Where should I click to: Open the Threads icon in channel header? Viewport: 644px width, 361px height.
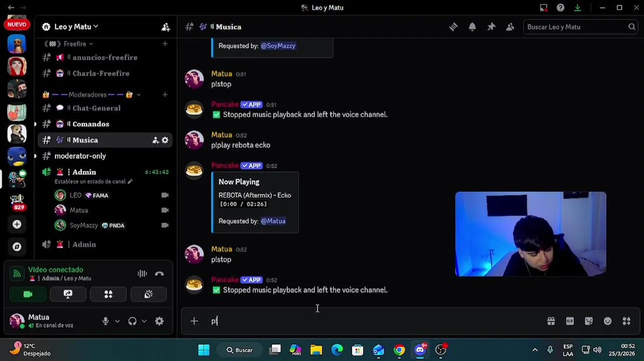[453, 27]
